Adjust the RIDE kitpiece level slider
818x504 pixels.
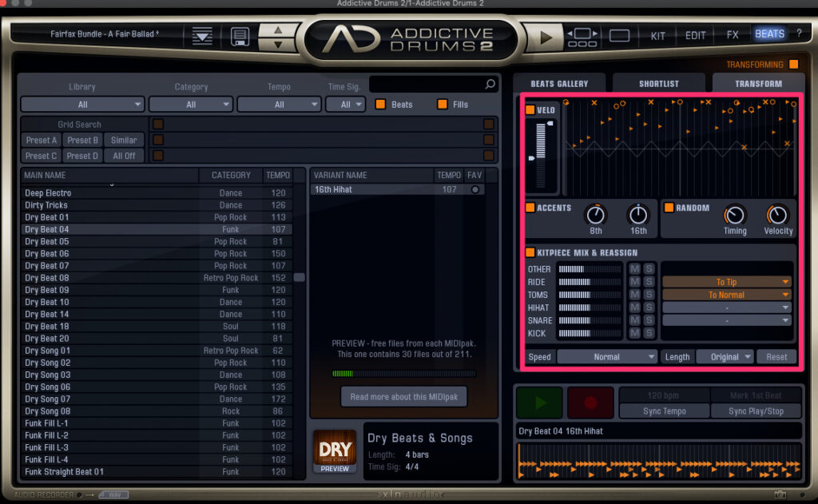(590, 282)
